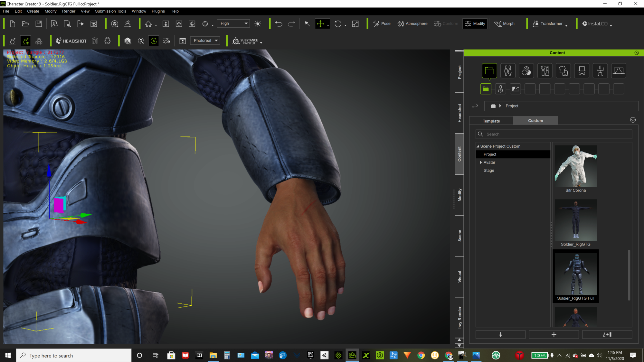Open Chrome from the taskbar

(421, 355)
